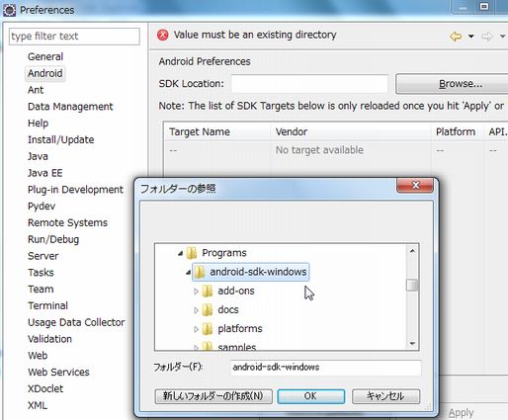Open Data Management preferences
Viewport: 508px width, 420px height.
click(70, 107)
